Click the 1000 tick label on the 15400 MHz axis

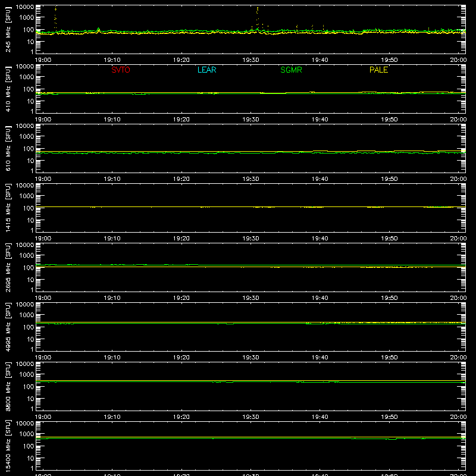pos(27,434)
